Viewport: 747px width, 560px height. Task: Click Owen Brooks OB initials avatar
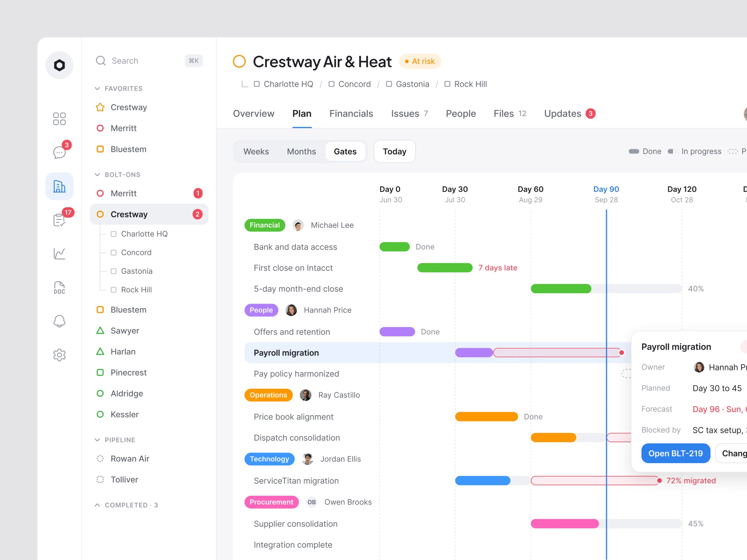(x=311, y=502)
